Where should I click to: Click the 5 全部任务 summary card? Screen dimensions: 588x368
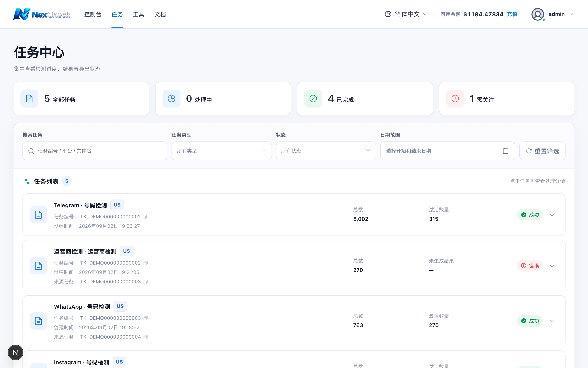pos(81,99)
